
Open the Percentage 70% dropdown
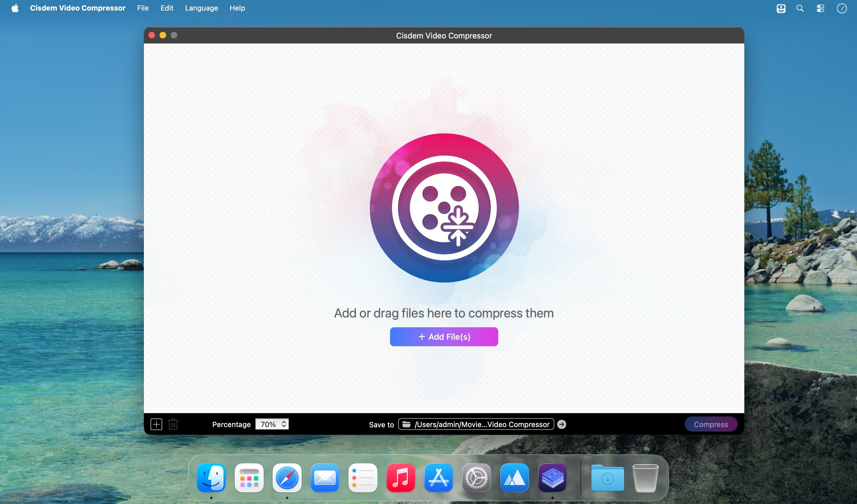pos(268,424)
